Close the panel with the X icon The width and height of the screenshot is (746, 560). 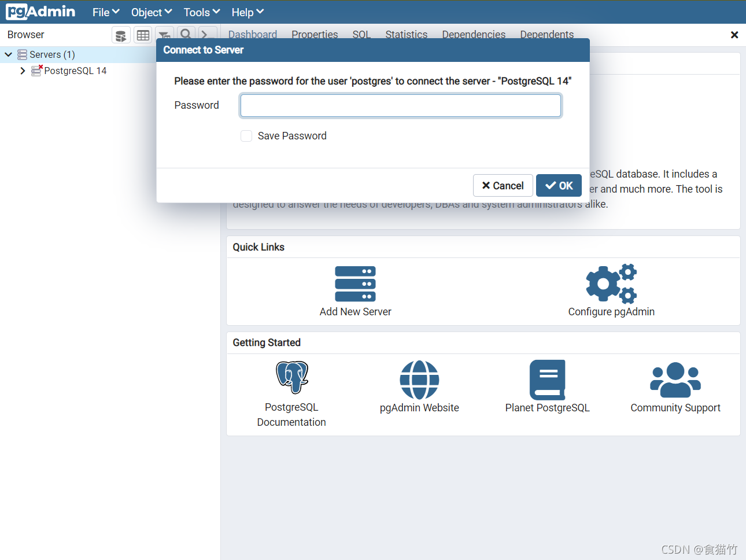tap(734, 35)
